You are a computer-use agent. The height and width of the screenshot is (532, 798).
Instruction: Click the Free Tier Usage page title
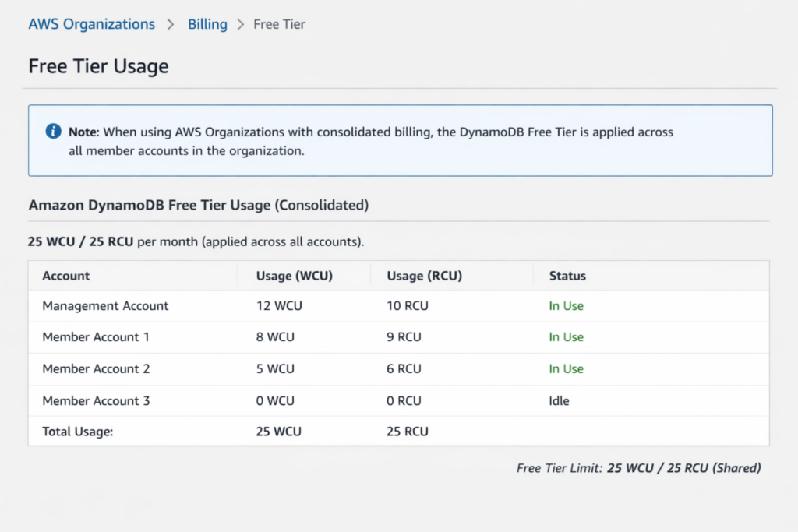tap(98, 66)
